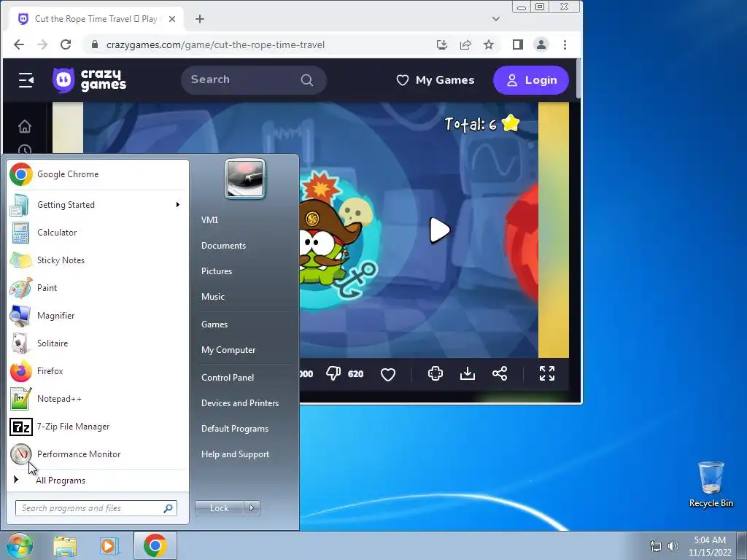
Task: Toggle Chrome side panel
Action: (518, 44)
